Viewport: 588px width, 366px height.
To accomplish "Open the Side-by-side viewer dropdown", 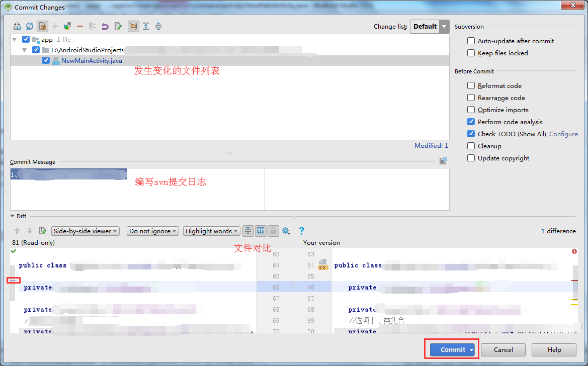I will coord(86,231).
